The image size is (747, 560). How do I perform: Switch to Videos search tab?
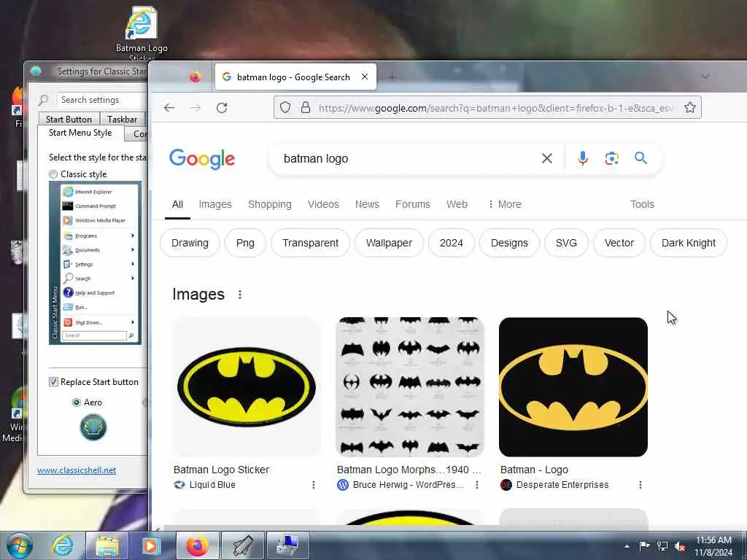(x=323, y=204)
